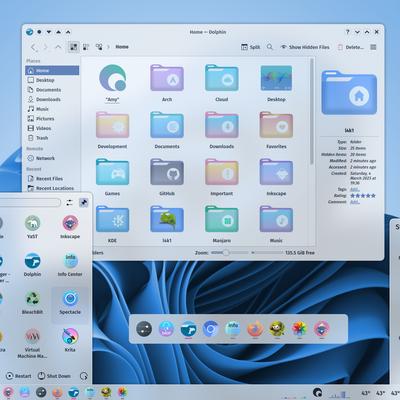Click the launcher search field
The width and height of the screenshot is (400, 400).
29,202
